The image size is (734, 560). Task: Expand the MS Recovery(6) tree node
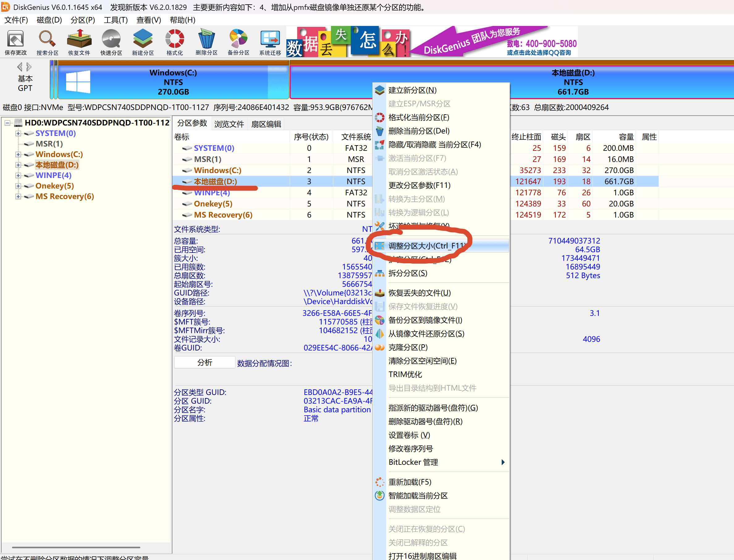point(18,196)
